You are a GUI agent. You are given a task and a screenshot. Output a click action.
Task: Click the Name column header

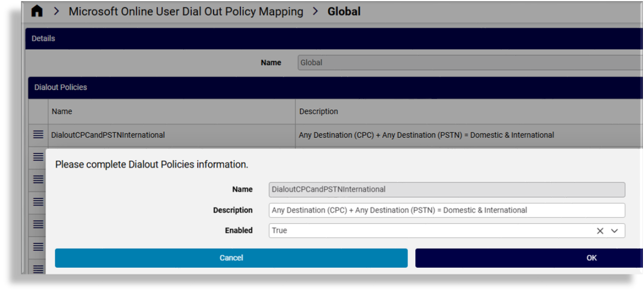pyautogui.click(x=172, y=112)
